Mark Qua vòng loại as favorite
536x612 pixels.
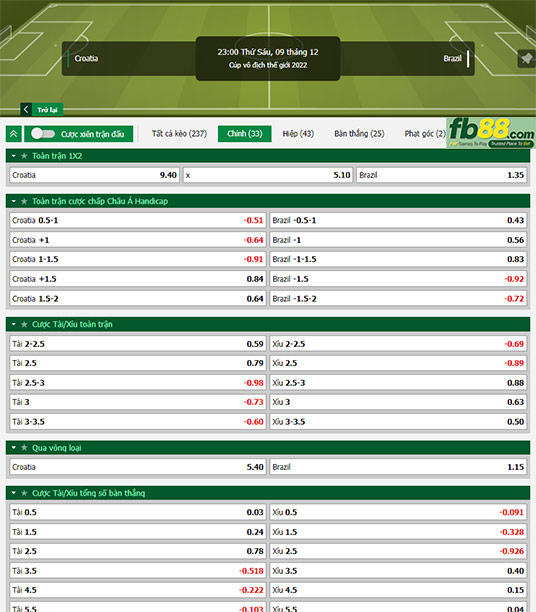(24, 447)
